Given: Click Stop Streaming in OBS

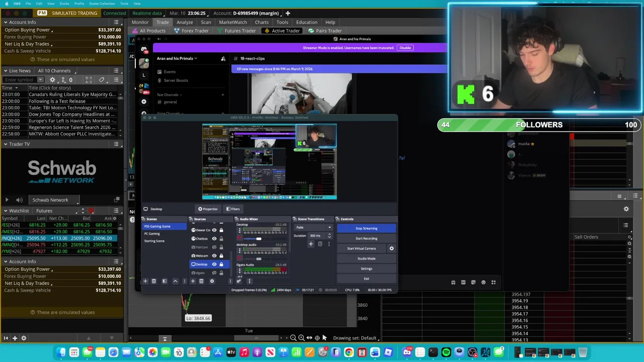Looking at the screenshot, I should click(366, 228).
